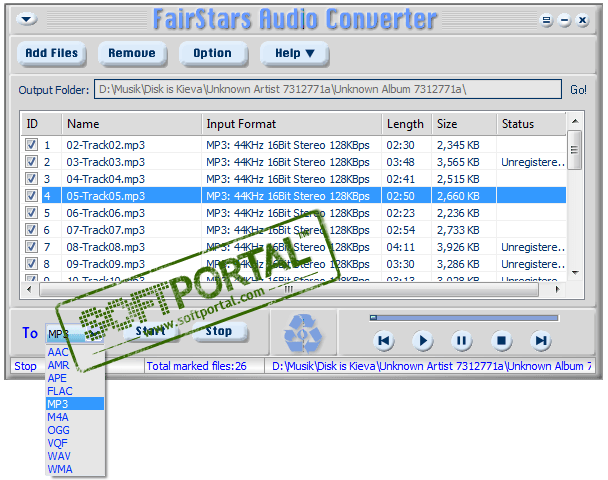Viewport: 608px width, 480px height.
Task: Pause audio playback
Action: click(x=461, y=341)
